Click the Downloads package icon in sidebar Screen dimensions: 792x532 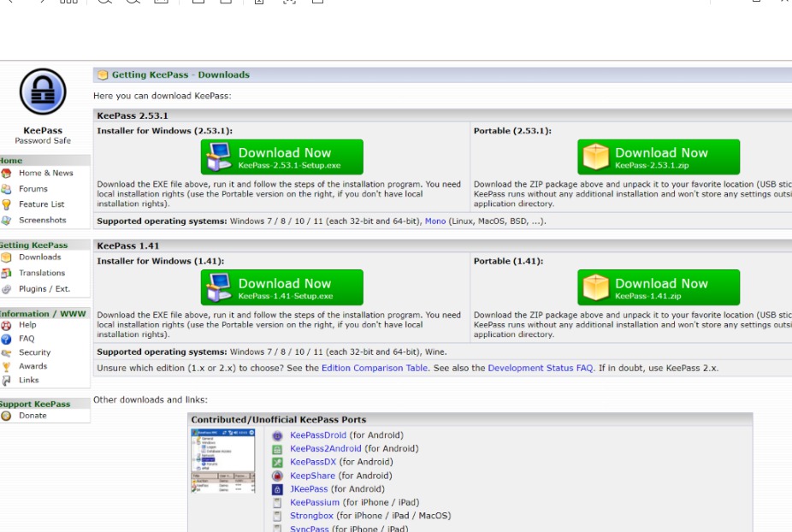pyautogui.click(x=6, y=257)
